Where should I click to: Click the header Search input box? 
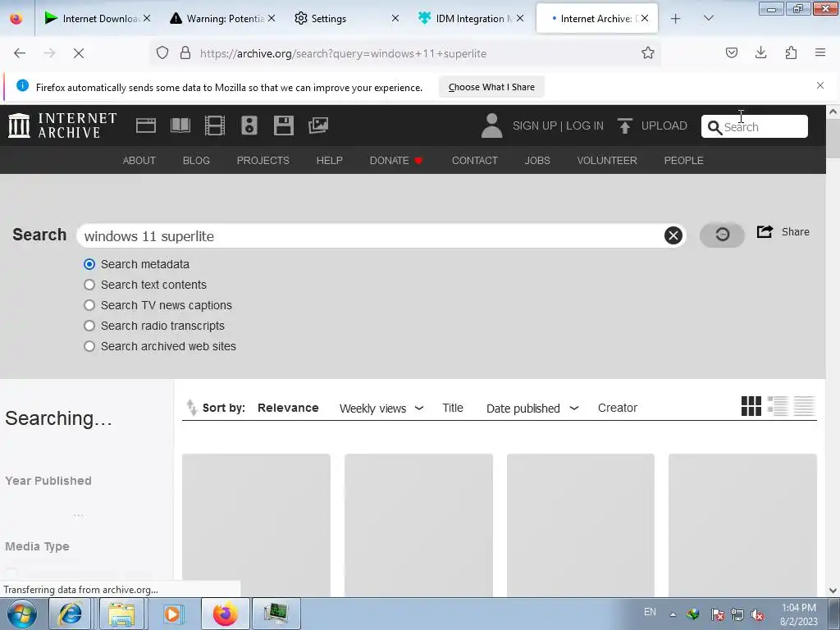755,126
